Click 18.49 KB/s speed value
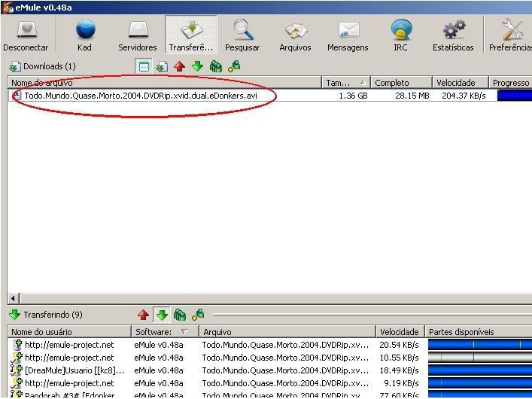The height and width of the screenshot is (399, 532). (399, 370)
